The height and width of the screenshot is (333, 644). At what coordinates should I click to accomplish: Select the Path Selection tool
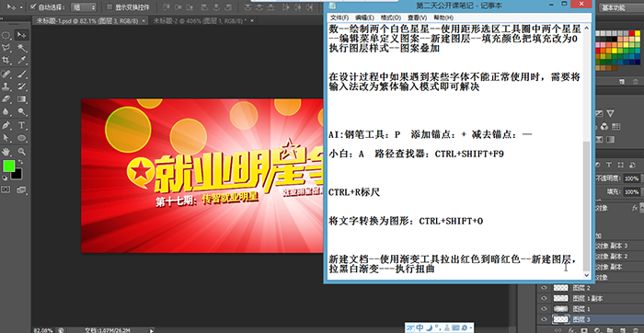point(6,138)
